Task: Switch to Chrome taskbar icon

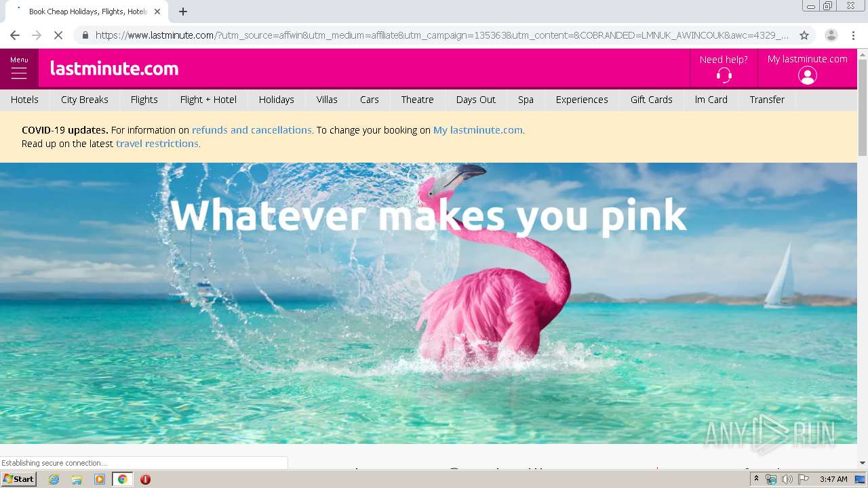Action: point(122,479)
